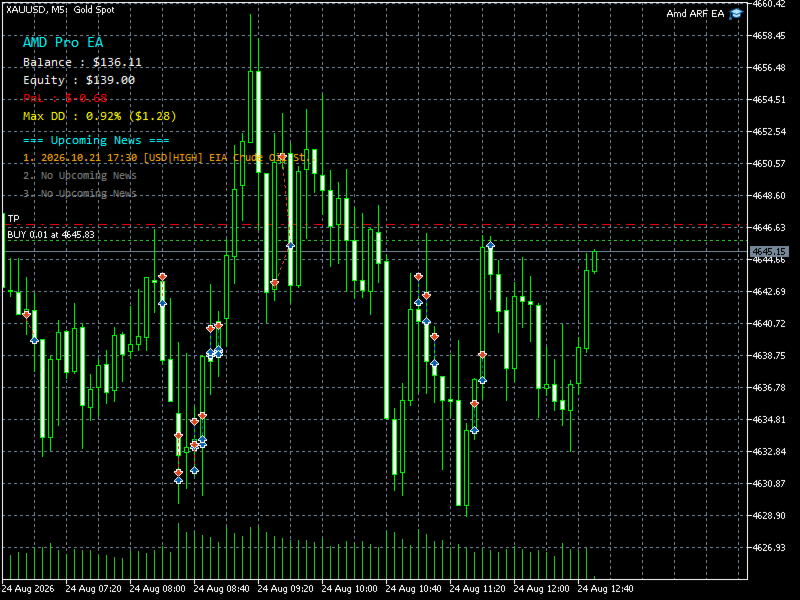Screen dimensions: 800x600
Task: Click the 24 Aug 12:00 time label
Action: 541,589
